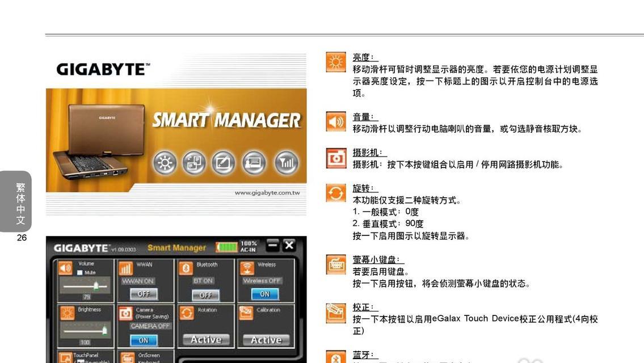644x363 pixels.
Task: Click the Brightness sun icon in Smart Manager
Action: [x=67, y=313]
